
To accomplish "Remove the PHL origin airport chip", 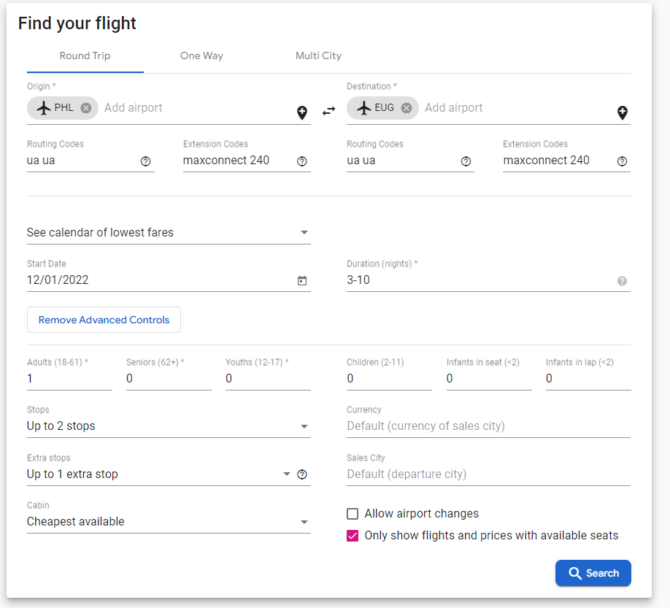I will coord(86,108).
